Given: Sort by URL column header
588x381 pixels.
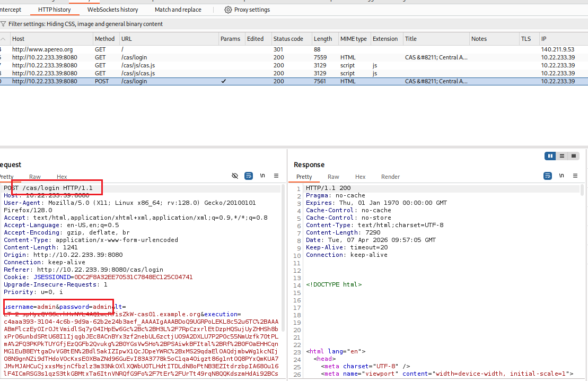Looking at the screenshot, I should pyautogui.click(x=169, y=39).
